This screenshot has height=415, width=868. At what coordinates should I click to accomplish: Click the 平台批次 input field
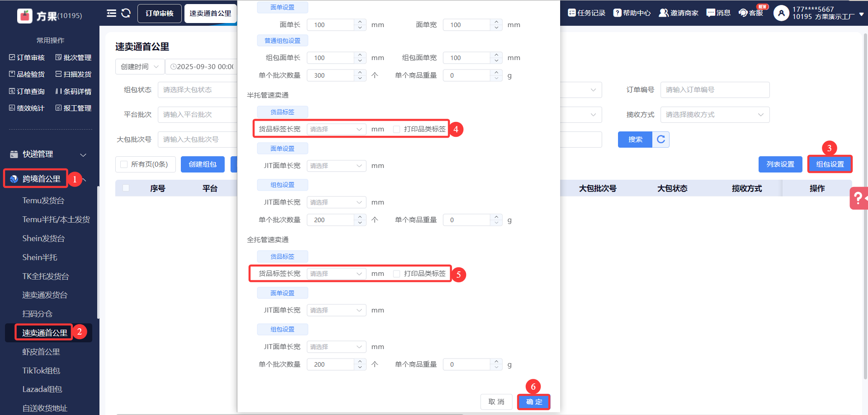(x=198, y=115)
